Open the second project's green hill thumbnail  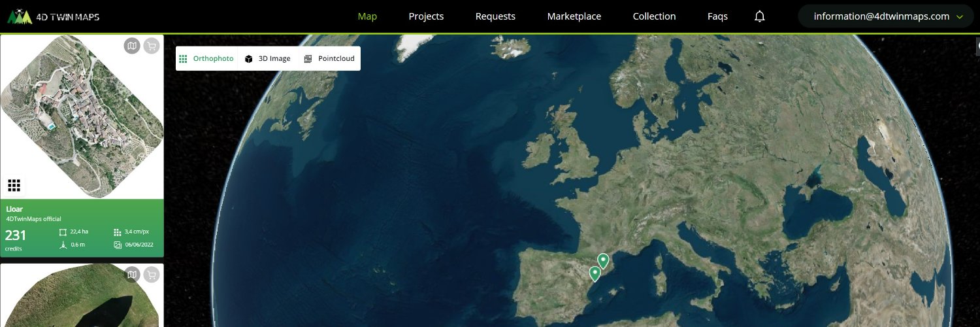click(82, 294)
